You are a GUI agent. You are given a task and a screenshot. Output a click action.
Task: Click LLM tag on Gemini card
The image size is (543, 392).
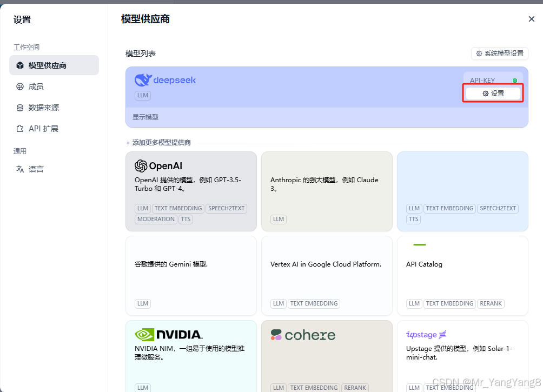pyautogui.click(x=143, y=304)
